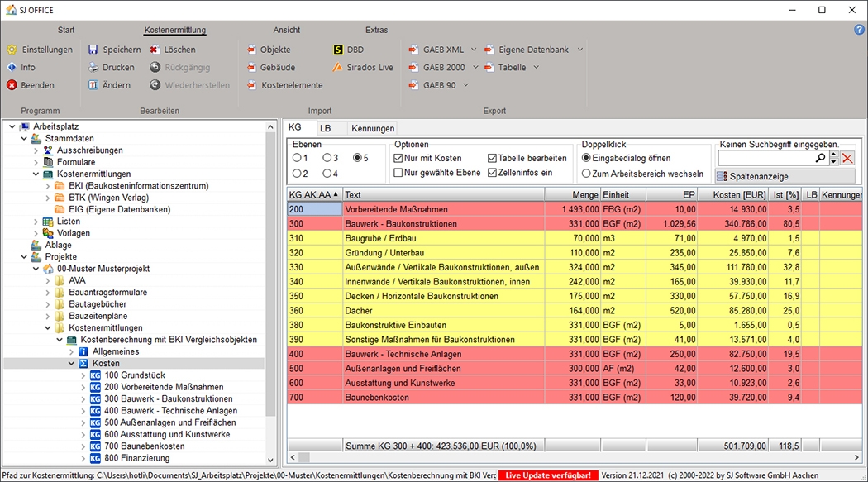Open the GAEB XML export dropdown arrow
Viewport: 868px width, 482px height.
(472, 50)
